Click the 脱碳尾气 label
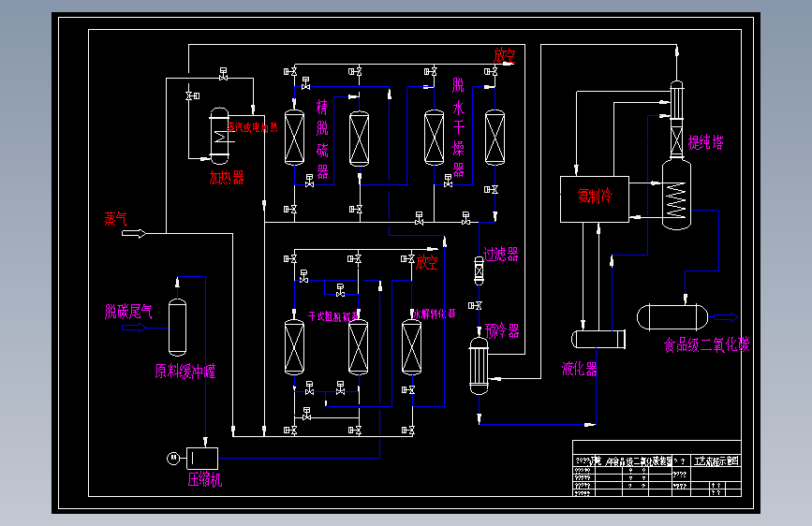 128,312
